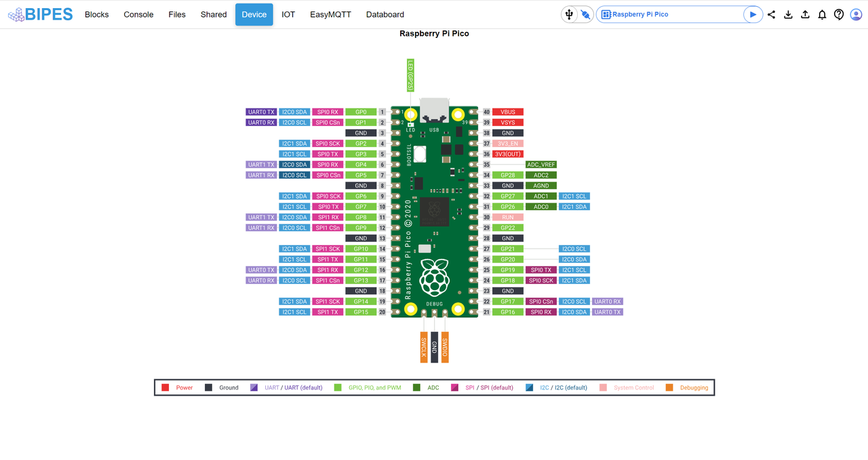The height and width of the screenshot is (460, 868).
Task: Run the program with the play button
Action: click(x=753, y=14)
